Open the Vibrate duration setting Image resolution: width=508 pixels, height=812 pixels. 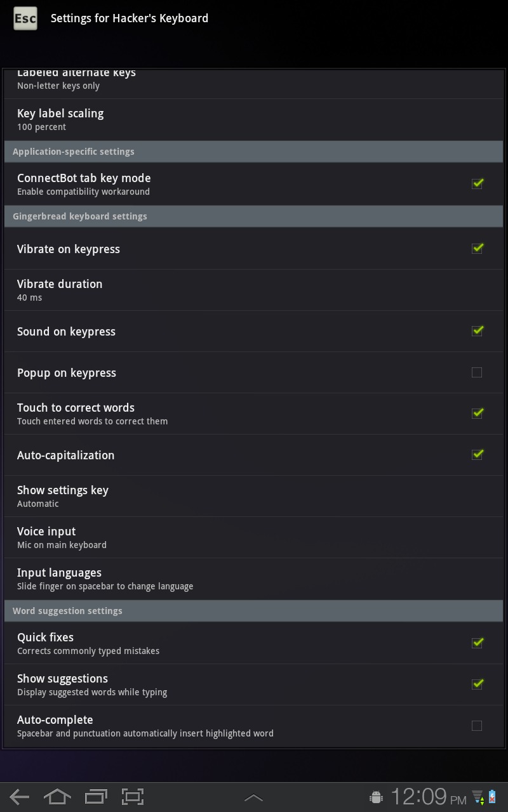(x=254, y=290)
